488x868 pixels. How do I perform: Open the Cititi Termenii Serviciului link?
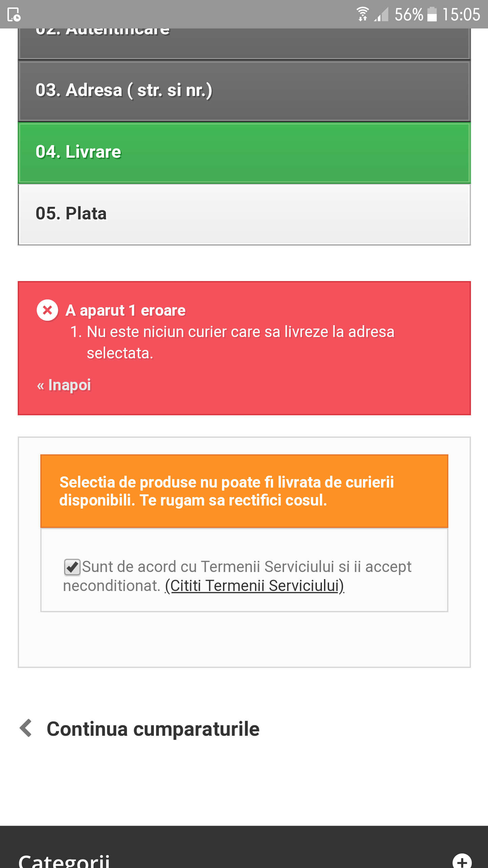point(255,586)
